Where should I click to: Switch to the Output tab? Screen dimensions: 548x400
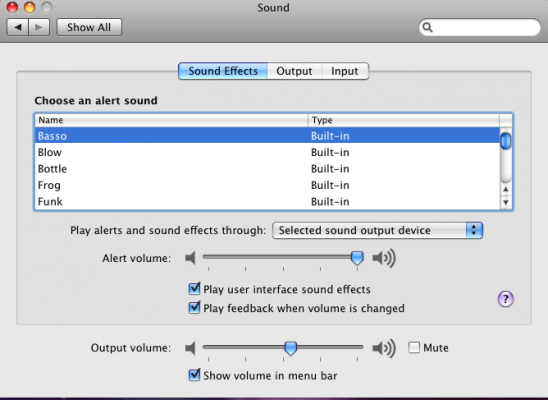click(294, 71)
